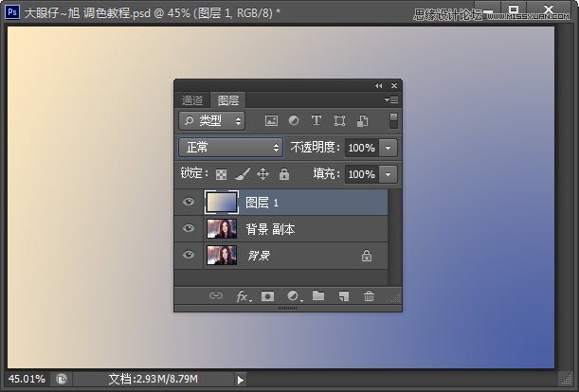Hide 图层 1 using its eye icon
Image resolution: width=579 pixels, height=392 pixels.
pyautogui.click(x=189, y=203)
